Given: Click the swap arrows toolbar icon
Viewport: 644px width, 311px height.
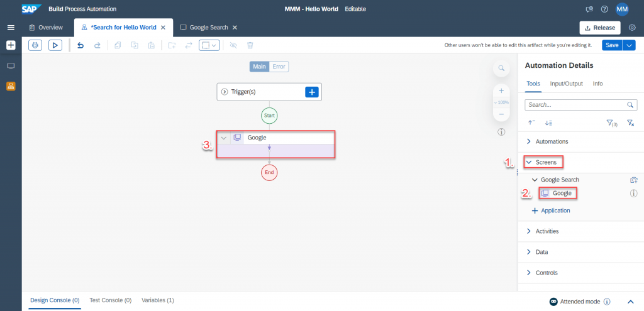Looking at the screenshot, I should (189, 45).
